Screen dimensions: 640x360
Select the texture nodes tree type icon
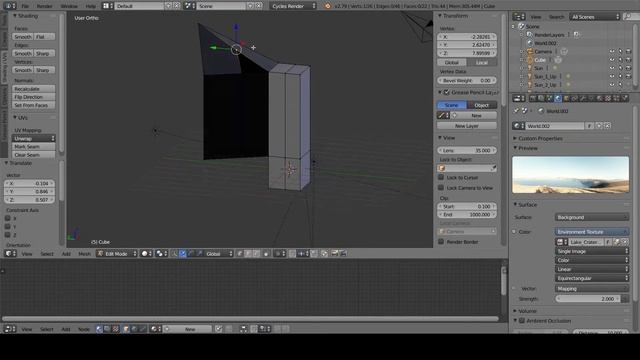click(x=116, y=329)
